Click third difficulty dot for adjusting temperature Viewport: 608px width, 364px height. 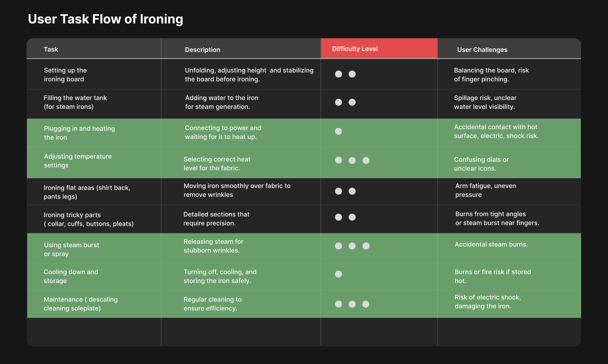[x=366, y=160]
